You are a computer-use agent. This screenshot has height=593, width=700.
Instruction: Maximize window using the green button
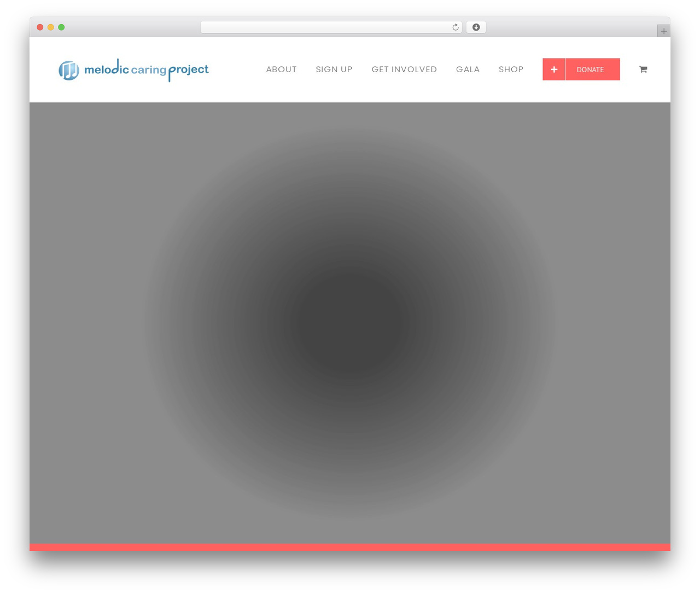click(61, 27)
